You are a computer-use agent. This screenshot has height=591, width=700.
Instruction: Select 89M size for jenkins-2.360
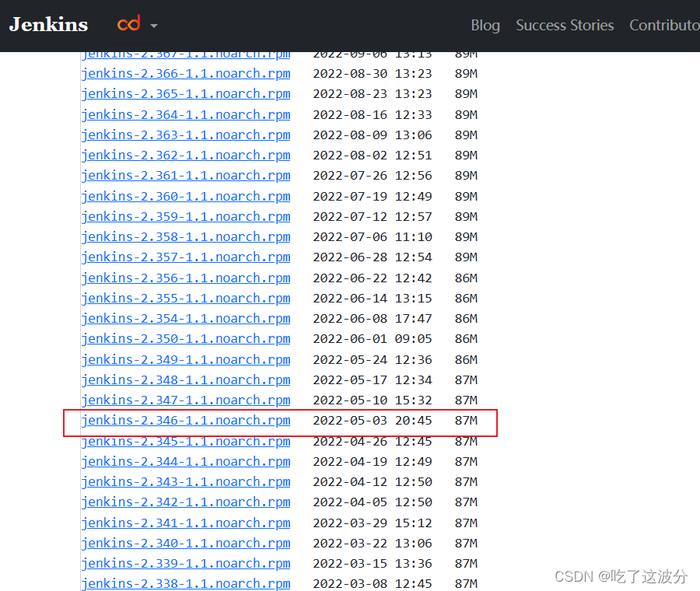click(466, 196)
